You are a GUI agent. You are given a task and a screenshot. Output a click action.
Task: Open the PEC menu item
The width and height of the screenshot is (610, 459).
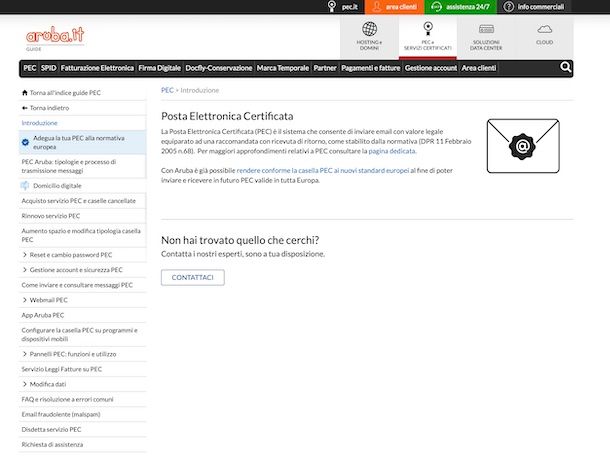30,68
